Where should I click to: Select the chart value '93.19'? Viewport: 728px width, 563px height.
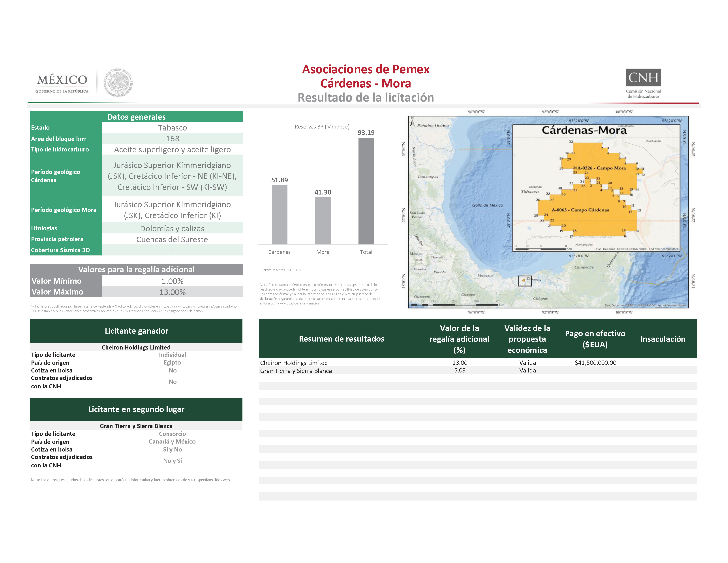click(366, 132)
